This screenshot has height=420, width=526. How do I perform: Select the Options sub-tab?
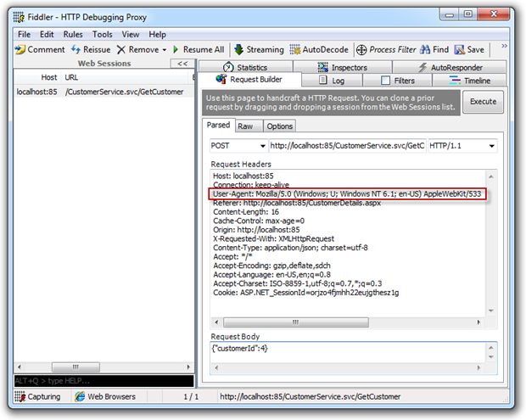pos(279,126)
